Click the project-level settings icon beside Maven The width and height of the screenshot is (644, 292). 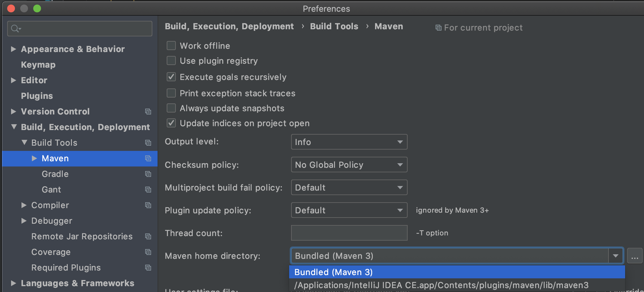point(148,158)
